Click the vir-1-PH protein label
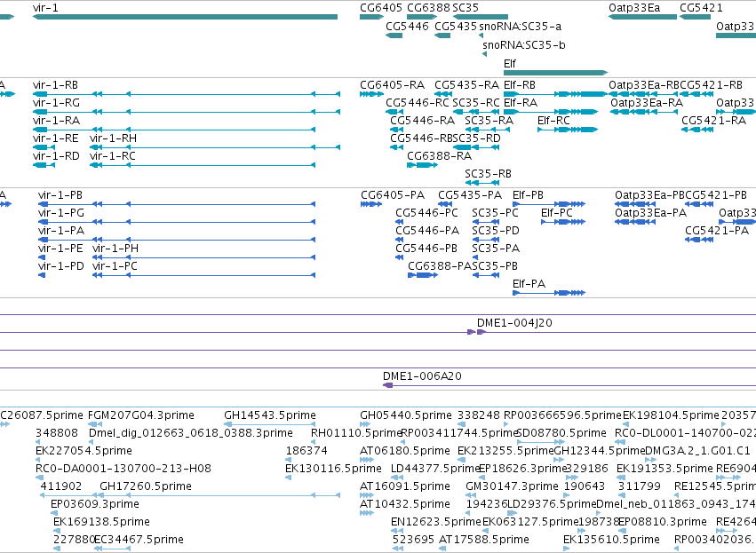756x553 pixels. (115, 248)
